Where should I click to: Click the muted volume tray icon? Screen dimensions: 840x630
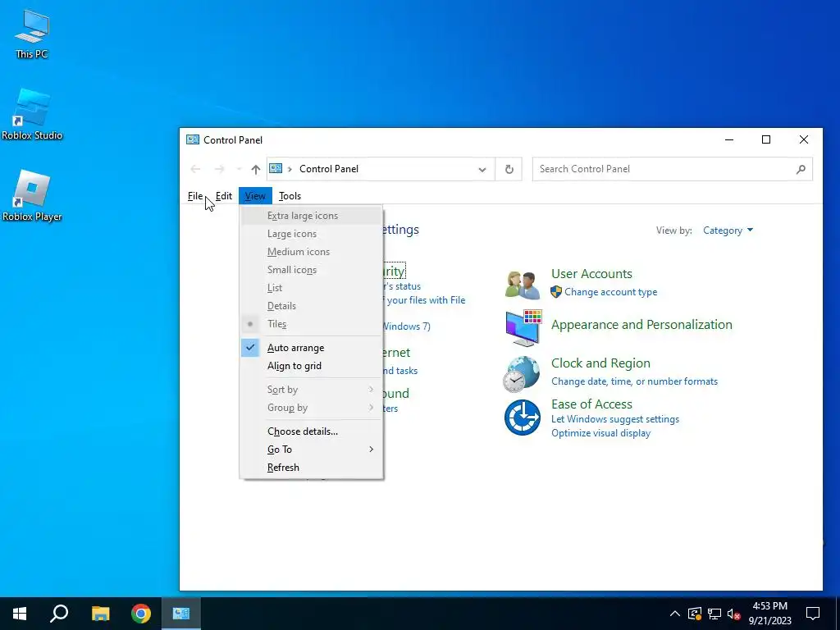pos(734,614)
